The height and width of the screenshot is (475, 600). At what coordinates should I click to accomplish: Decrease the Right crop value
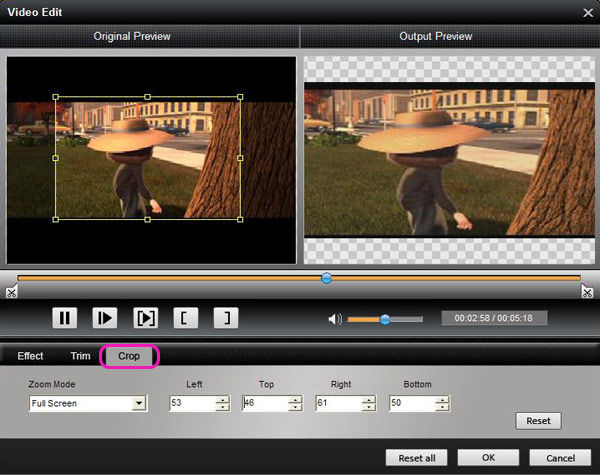[369, 407]
